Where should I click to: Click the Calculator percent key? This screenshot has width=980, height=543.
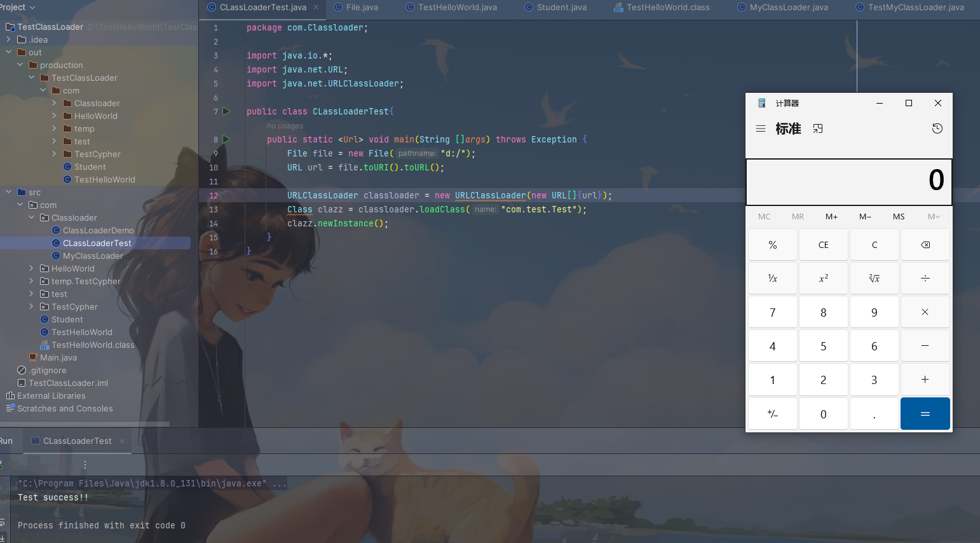pyautogui.click(x=773, y=245)
